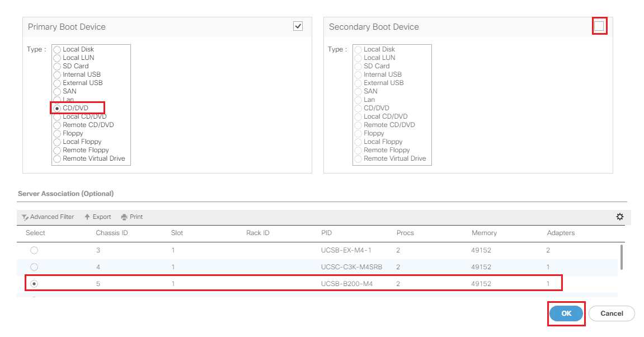Sort table by Rack ID column
This screenshot has height=337, width=644.
[x=258, y=233]
